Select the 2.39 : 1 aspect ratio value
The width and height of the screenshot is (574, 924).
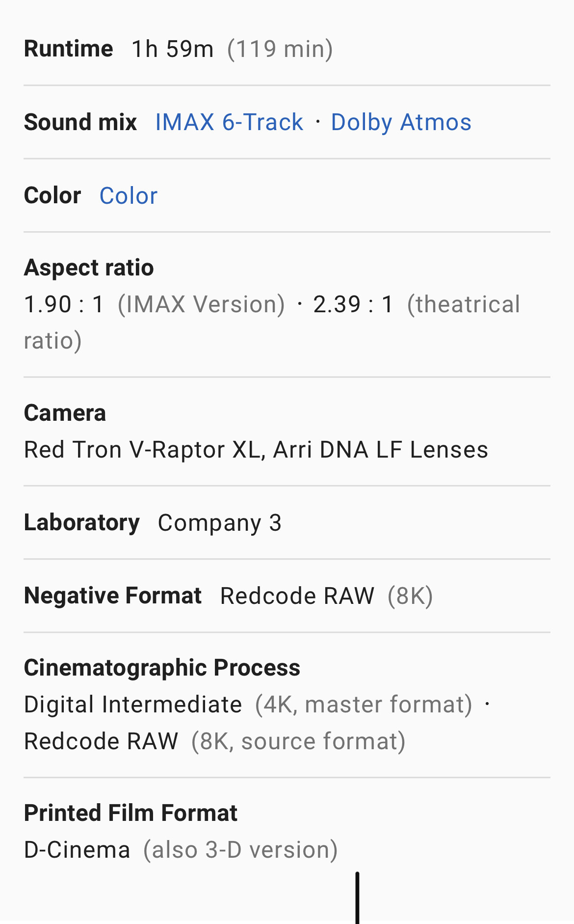pyautogui.click(x=353, y=304)
